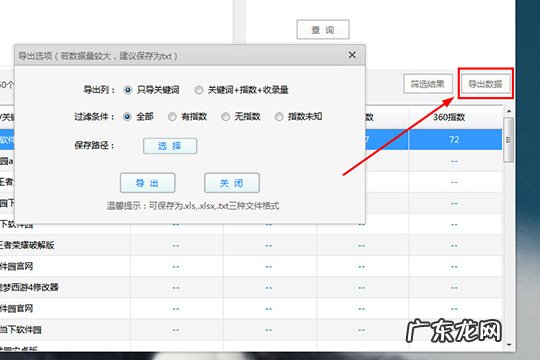The width and height of the screenshot is (540, 360).
Task: Click the scrollbar up arrow
Action: 509,111
